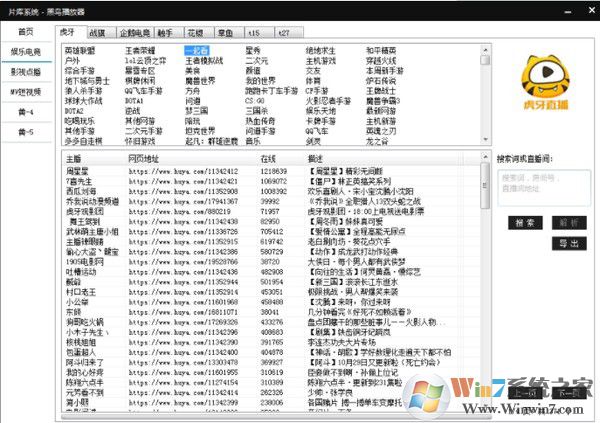
Task: Select the t27 tab
Action: 289,33
